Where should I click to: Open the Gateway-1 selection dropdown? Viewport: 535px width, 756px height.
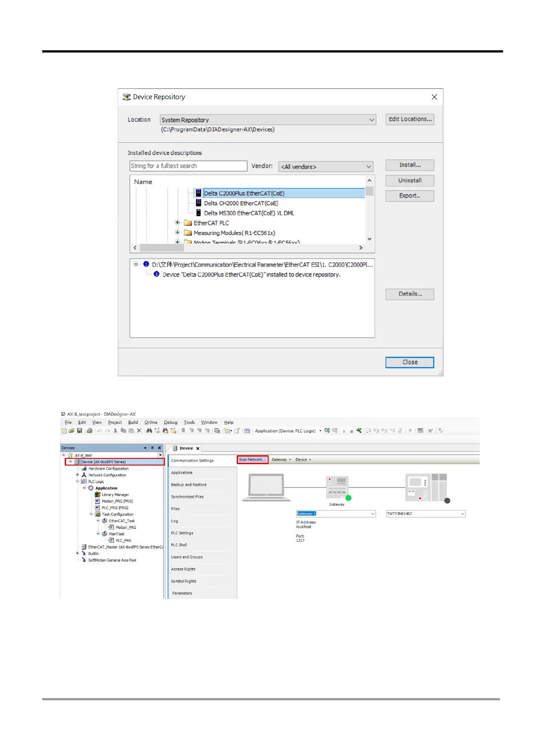click(x=373, y=514)
